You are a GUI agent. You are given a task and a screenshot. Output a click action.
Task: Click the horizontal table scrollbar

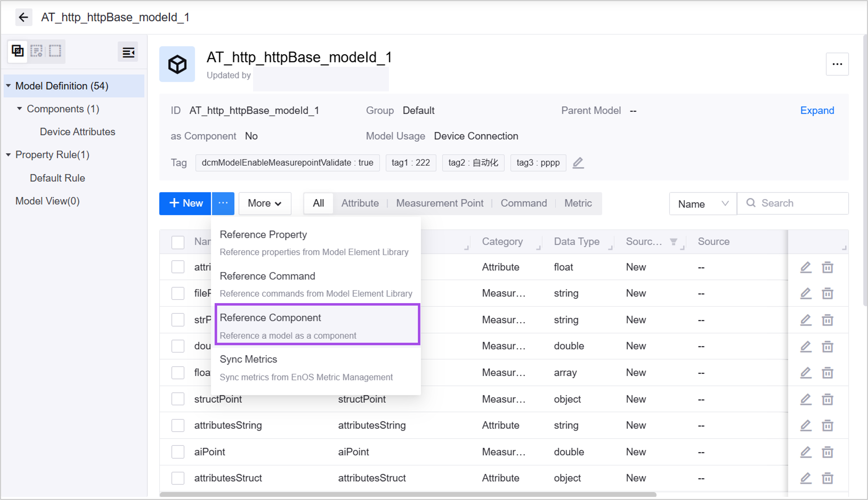coord(407,495)
